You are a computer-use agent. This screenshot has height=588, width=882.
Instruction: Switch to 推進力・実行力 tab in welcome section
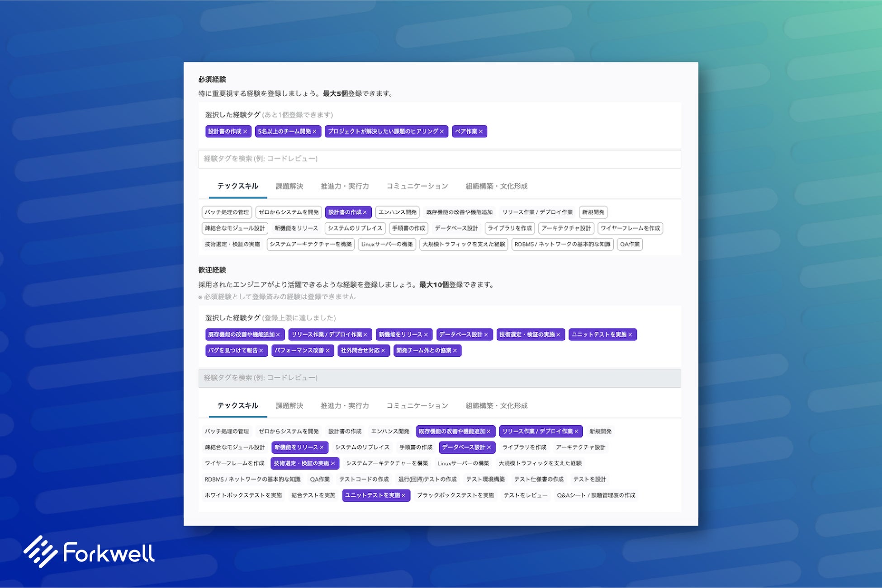click(x=345, y=406)
